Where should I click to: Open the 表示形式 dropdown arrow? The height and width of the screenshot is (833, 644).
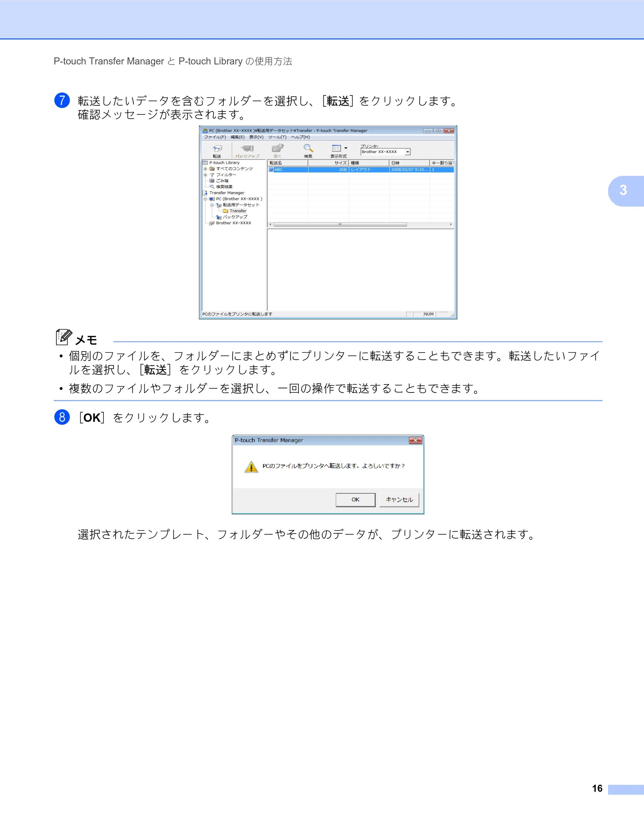coord(346,148)
